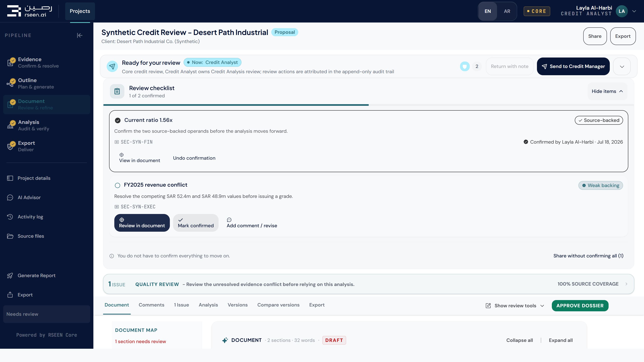
Task: Click the top-right Export button
Action: tap(623, 36)
